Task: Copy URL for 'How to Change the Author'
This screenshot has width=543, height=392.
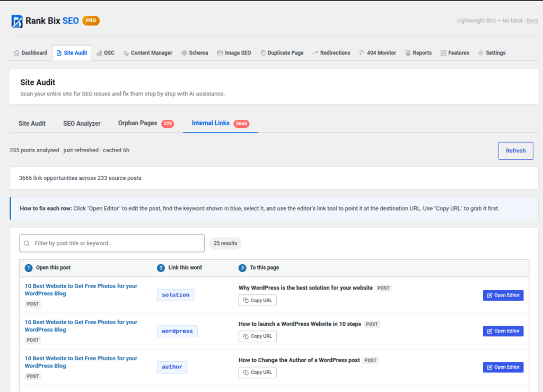Action: (x=258, y=372)
